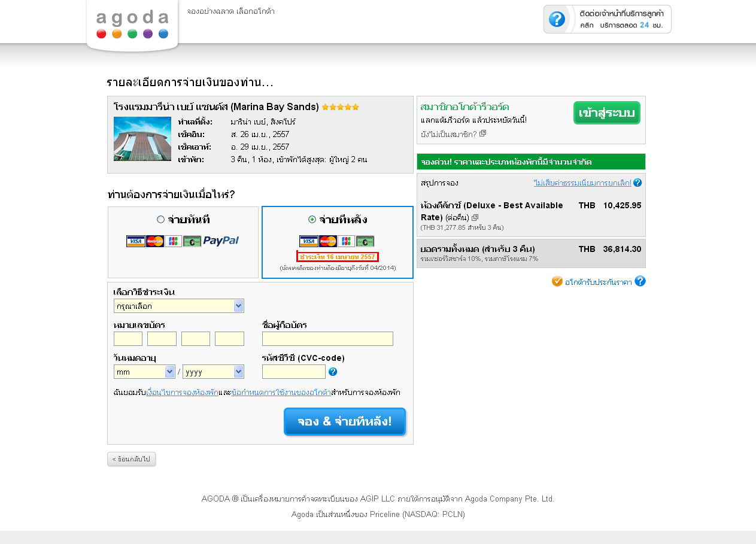Open the expiry year yyyy dropdown
This screenshot has width=756, height=544.
click(x=213, y=372)
